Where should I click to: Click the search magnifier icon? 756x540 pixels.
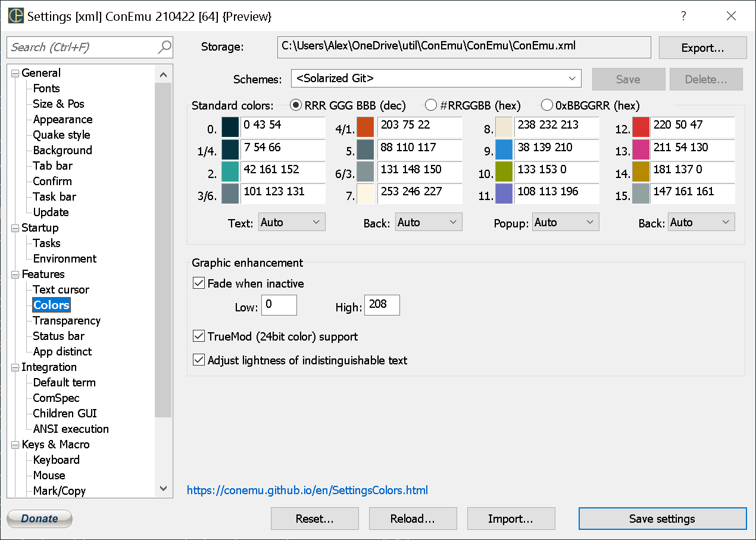[164, 47]
